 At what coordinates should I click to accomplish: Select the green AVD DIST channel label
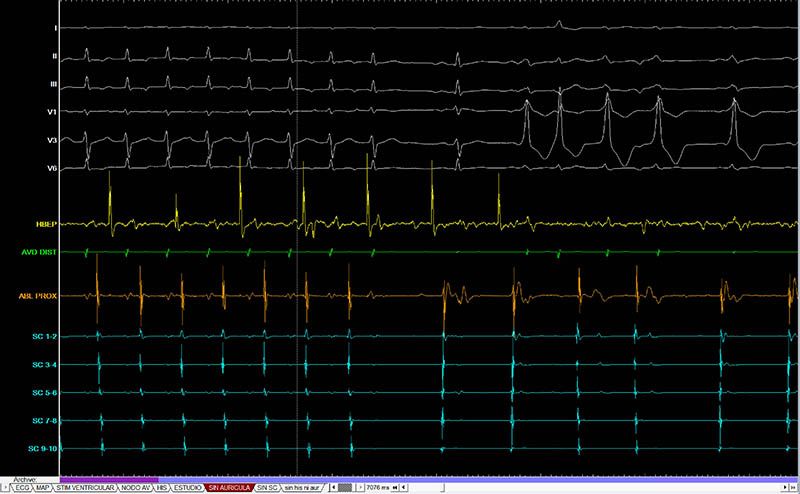42,254
